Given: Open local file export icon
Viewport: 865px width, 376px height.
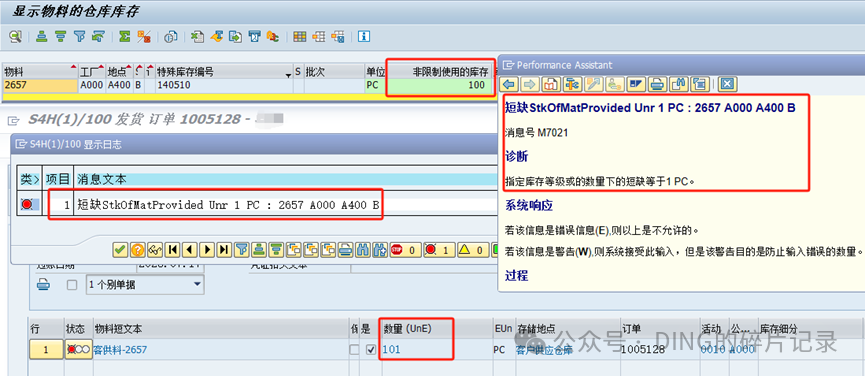Looking at the screenshot, I should pos(236,37).
